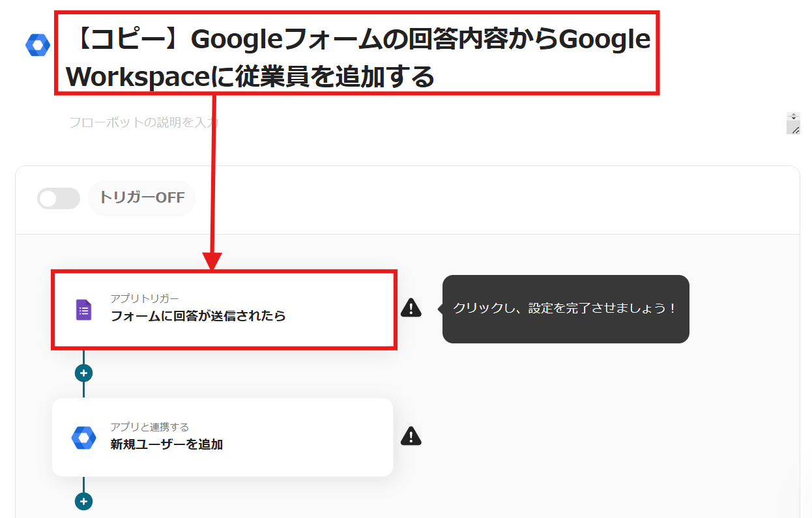Click the warning icon next to form trigger
Viewport: 812px width, 518px height.
click(411, 307)
